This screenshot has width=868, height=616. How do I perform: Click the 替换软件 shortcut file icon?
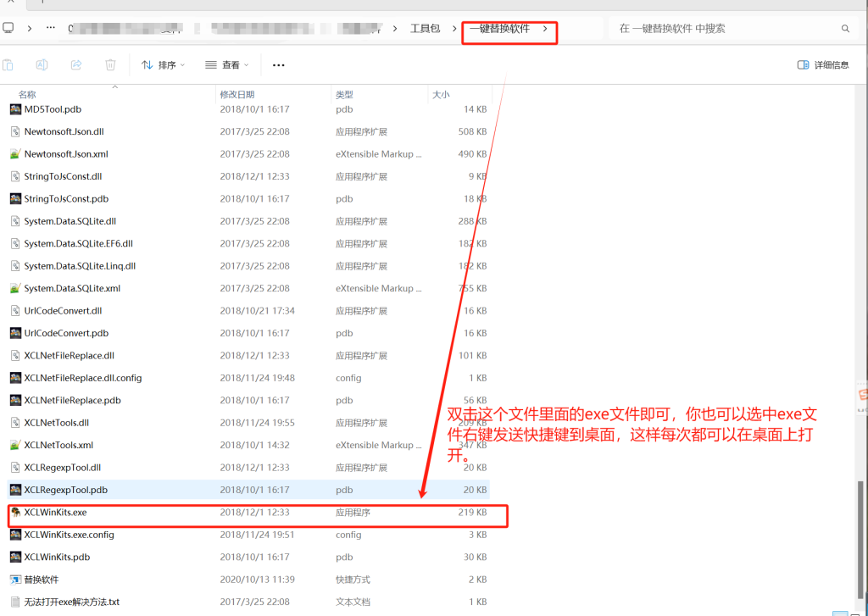coord(15,580)
